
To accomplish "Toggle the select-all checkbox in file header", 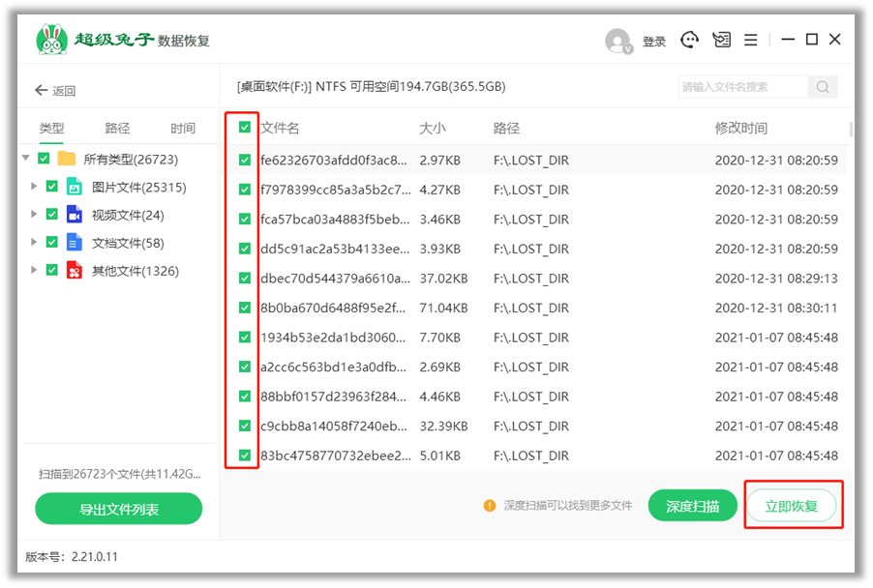I will click(245, 128).
